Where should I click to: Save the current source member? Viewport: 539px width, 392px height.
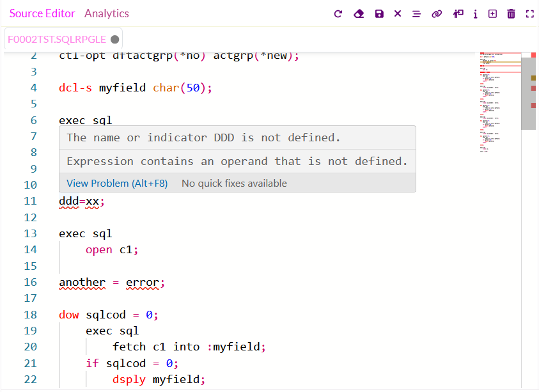tap(379, 13)
